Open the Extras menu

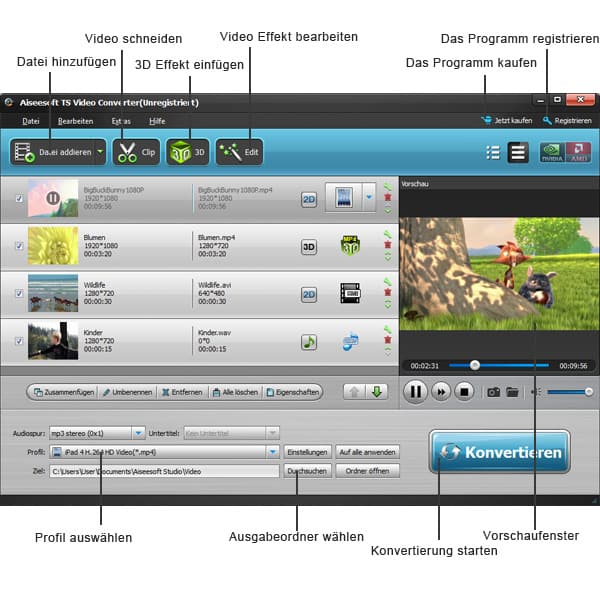pos(121,121)
